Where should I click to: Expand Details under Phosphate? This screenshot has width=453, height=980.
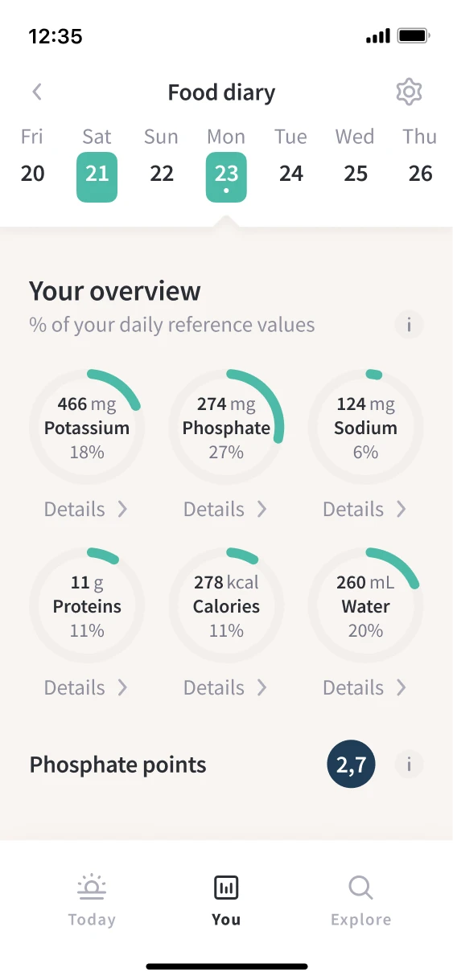point(226,509)
